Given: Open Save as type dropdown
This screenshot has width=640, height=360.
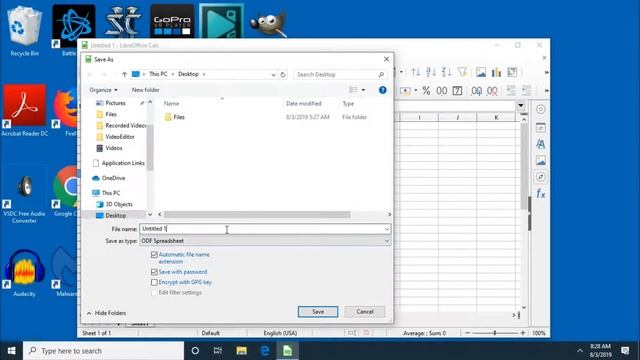Looking at the screenshot, I should [386, 241].
